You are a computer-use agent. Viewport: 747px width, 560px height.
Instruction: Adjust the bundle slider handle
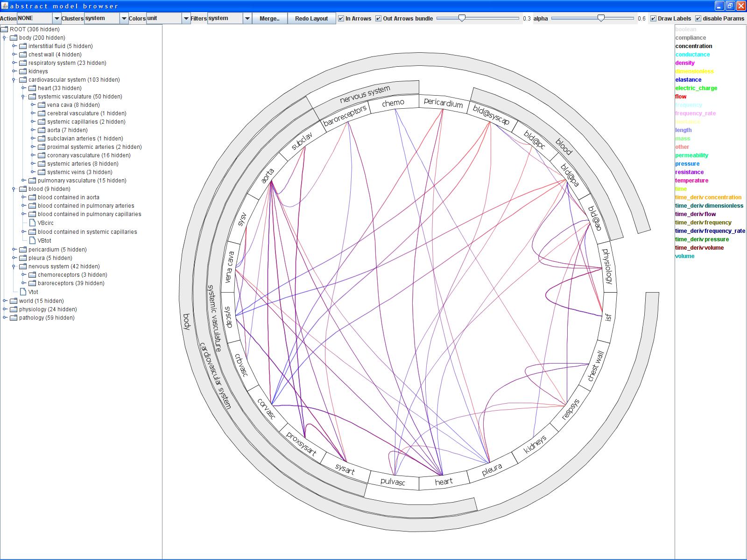462,18
